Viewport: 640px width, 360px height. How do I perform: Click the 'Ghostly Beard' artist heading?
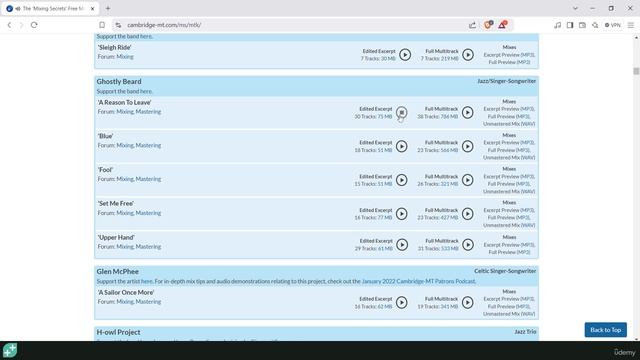tap(119, 82)
